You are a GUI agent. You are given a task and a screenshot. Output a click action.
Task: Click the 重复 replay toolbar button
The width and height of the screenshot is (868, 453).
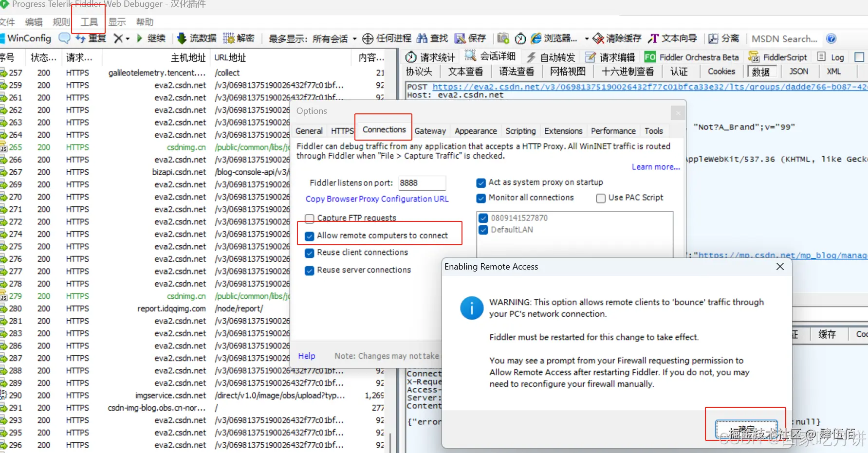91,38
